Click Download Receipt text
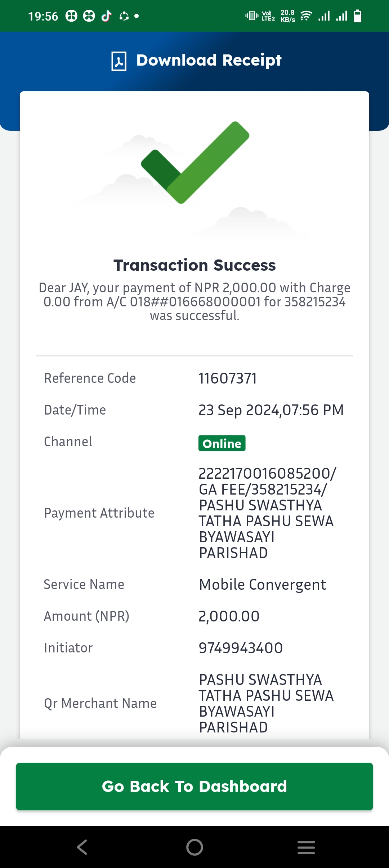Screen dimensions: 389x868 [x=209, y=60]
